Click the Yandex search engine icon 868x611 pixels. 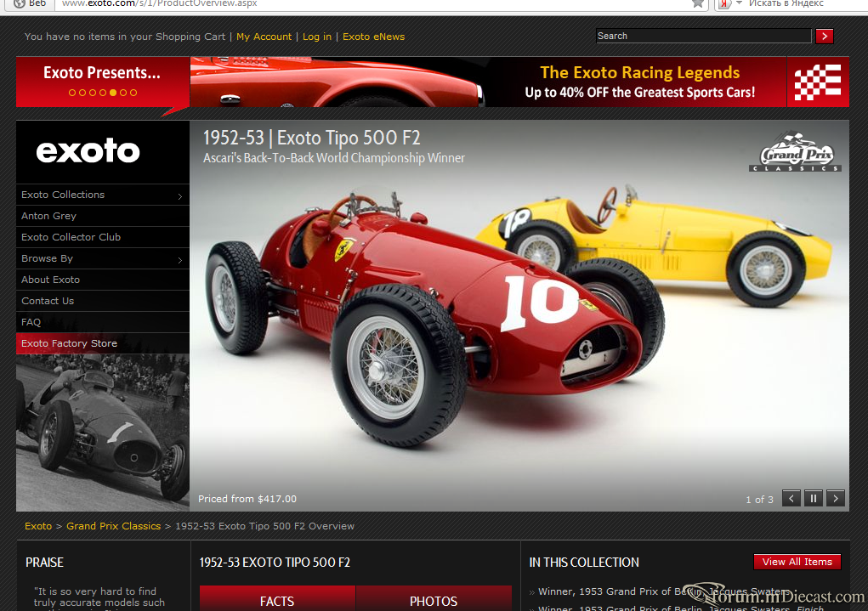click(x=724, y=4)
